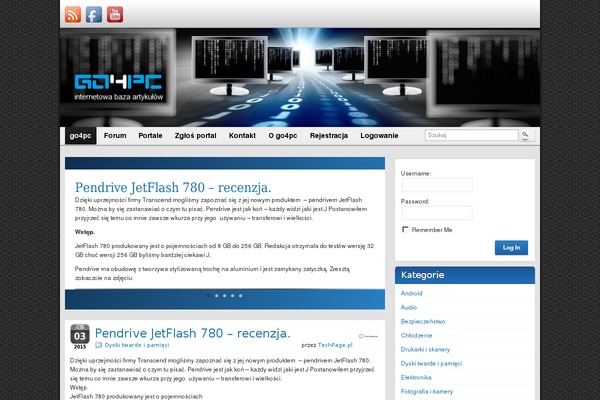Open the YouTube channel icon
The image size is (600, 400).
115,14
